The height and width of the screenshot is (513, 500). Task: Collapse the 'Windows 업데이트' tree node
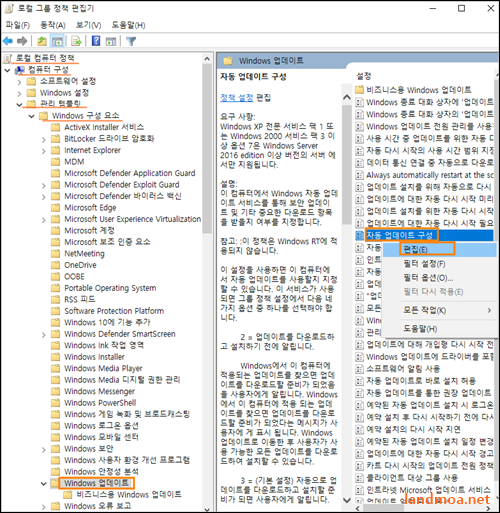(x=44, y=483)
